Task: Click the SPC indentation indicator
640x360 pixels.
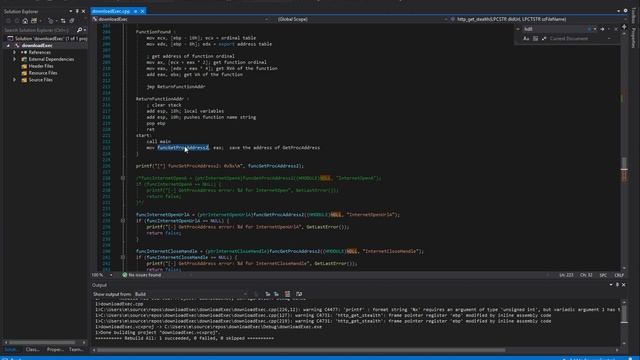Action: (x=603, y=275)
